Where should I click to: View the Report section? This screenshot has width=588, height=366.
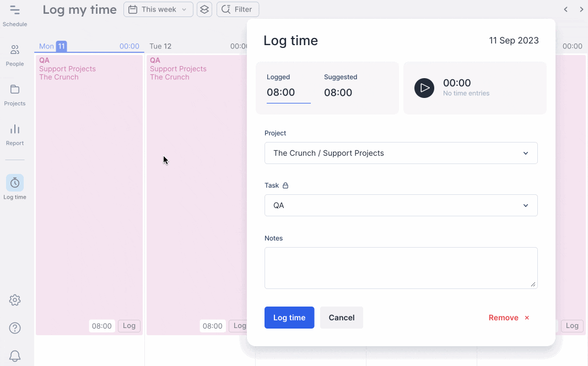[x=15, y=132]
